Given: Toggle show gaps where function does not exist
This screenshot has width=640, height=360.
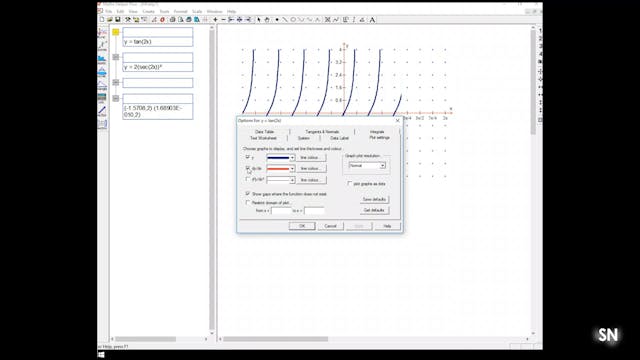Looking at the screenshot, I should [248, 193].
